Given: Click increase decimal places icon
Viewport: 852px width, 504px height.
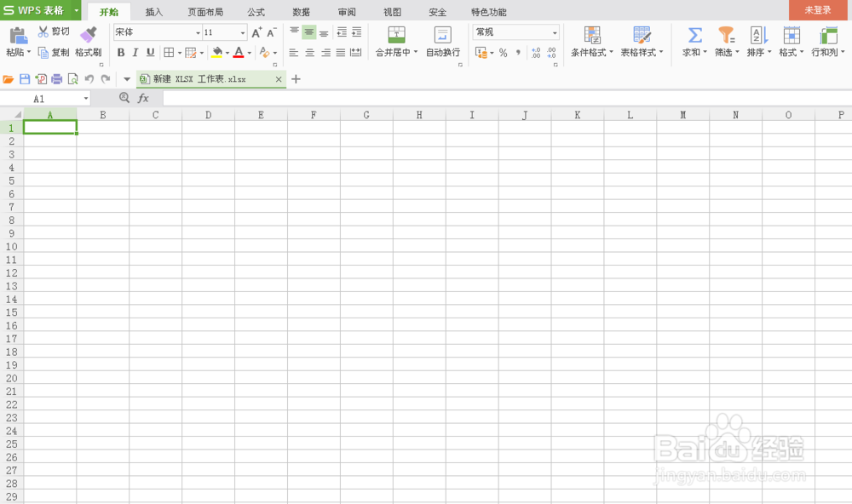Looking at the screenshot, I should pos(536,52).
